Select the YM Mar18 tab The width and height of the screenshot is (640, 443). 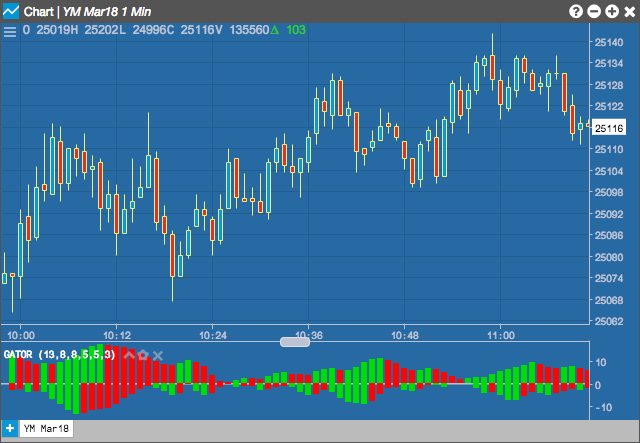(46, 429)
